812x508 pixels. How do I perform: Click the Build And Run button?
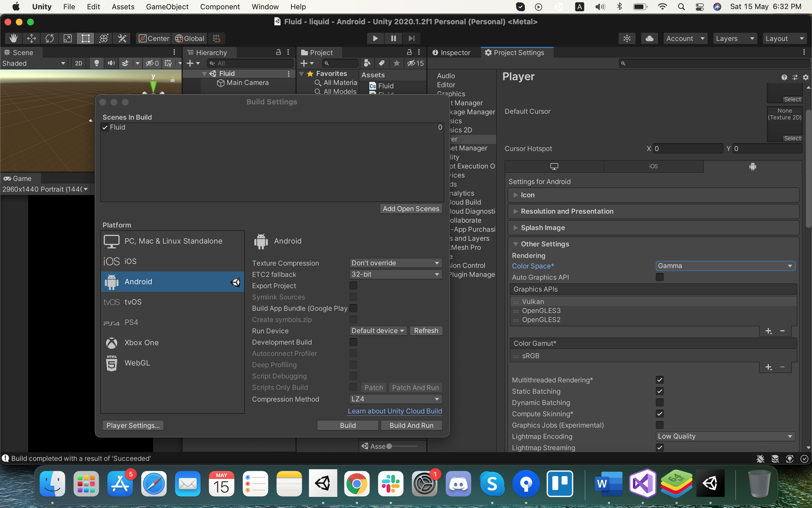click(x=411, y=425)
